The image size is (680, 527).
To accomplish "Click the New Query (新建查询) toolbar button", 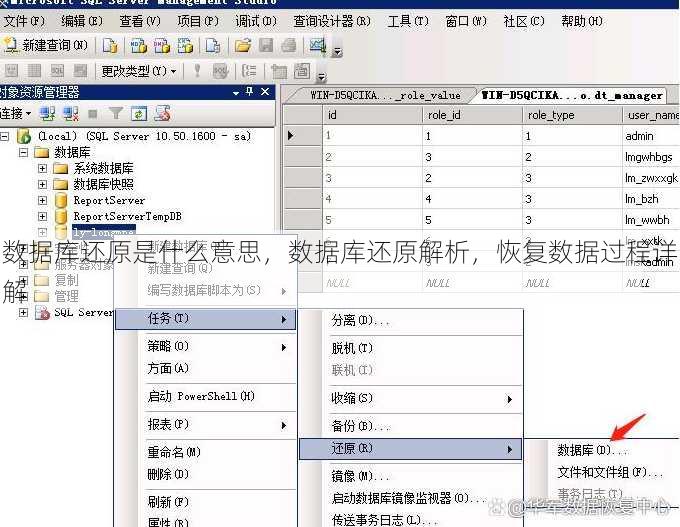I will pos(46,45).
